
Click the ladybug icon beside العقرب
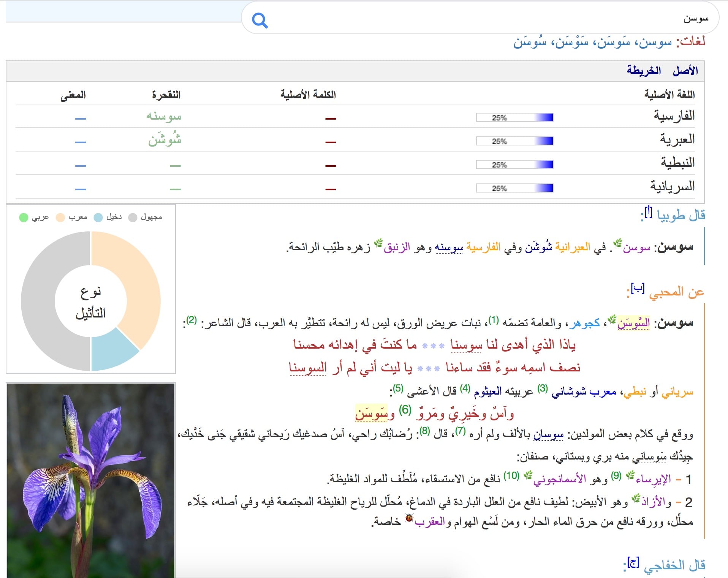pos(409,518)
